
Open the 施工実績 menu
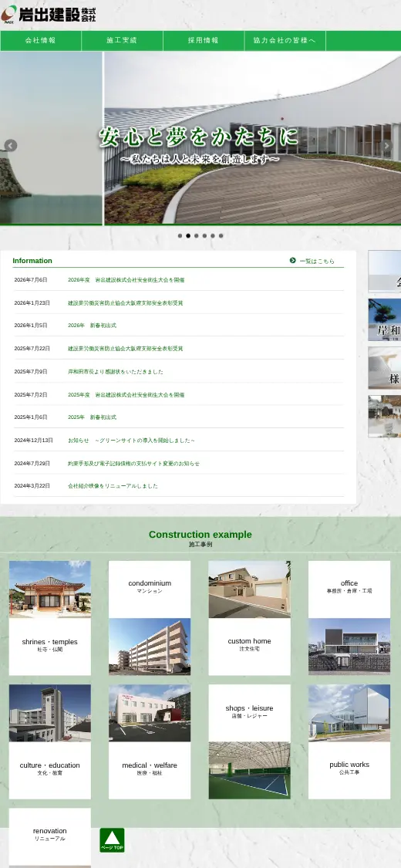[123, 40]
